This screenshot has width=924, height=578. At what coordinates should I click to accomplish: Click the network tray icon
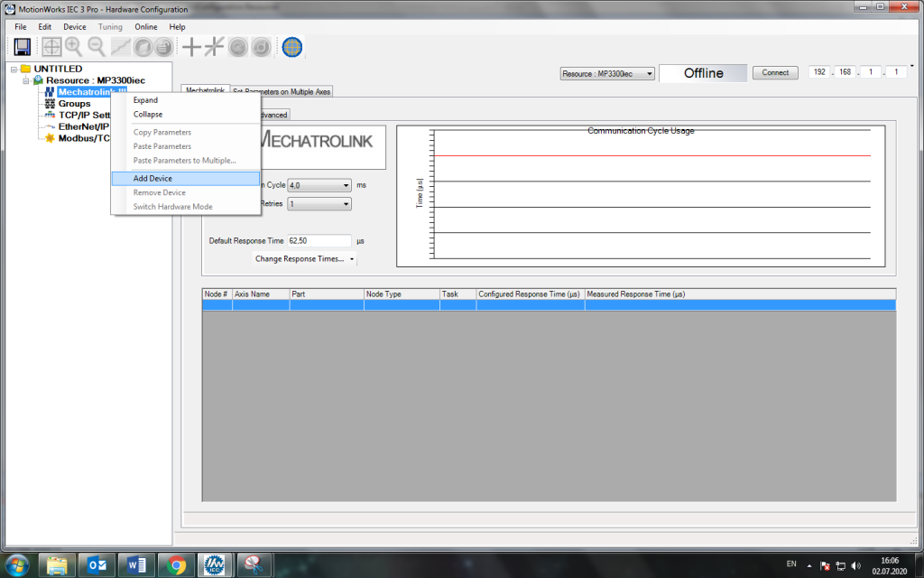pos(840,565)
